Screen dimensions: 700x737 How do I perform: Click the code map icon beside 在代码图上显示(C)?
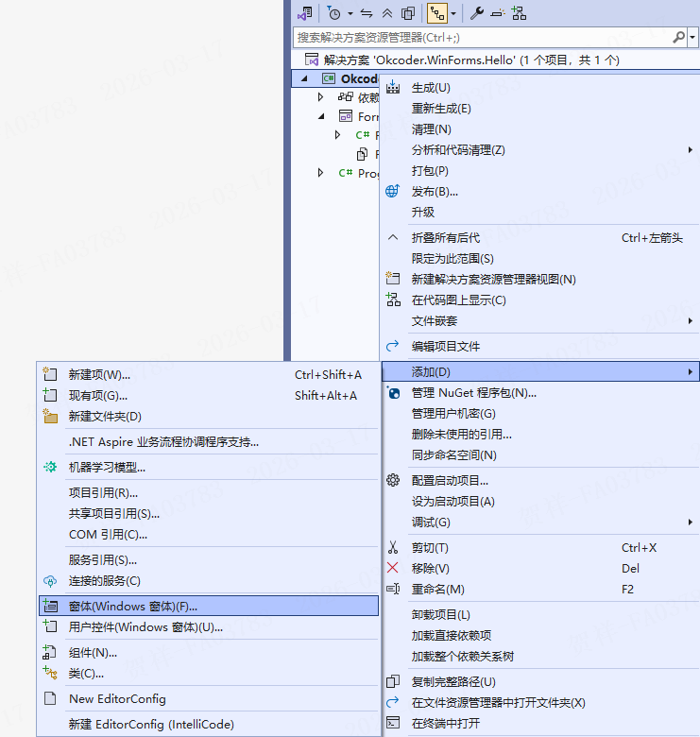pos(393,300)
